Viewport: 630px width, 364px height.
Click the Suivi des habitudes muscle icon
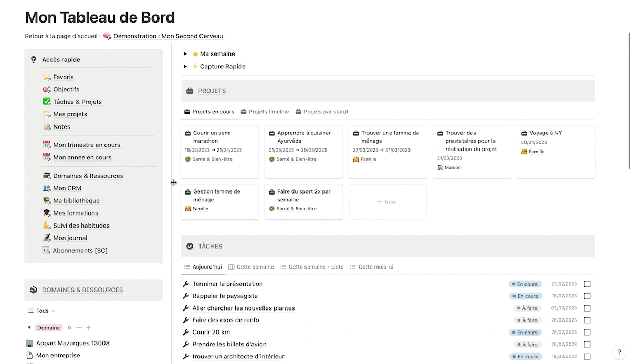tap(47, 226)
